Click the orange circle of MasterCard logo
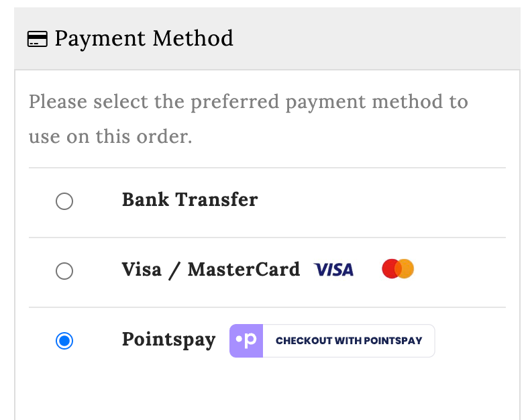This screenshot has width=530, height=420. point(406,269)
